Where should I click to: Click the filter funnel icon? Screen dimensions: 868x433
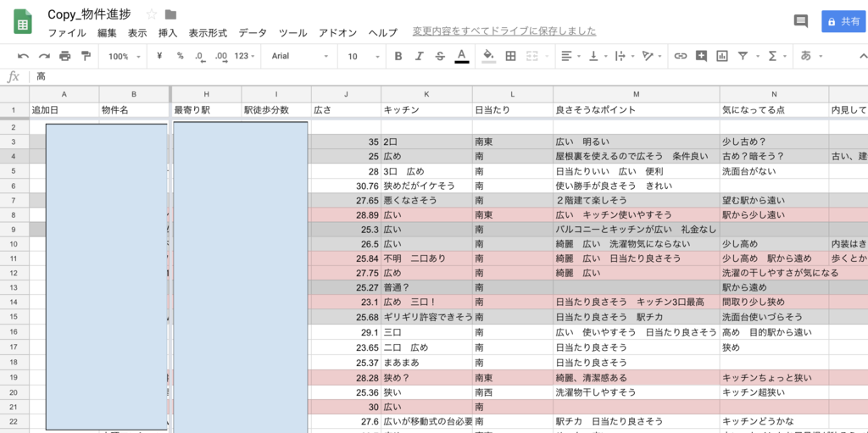click(x=743, y=56)
